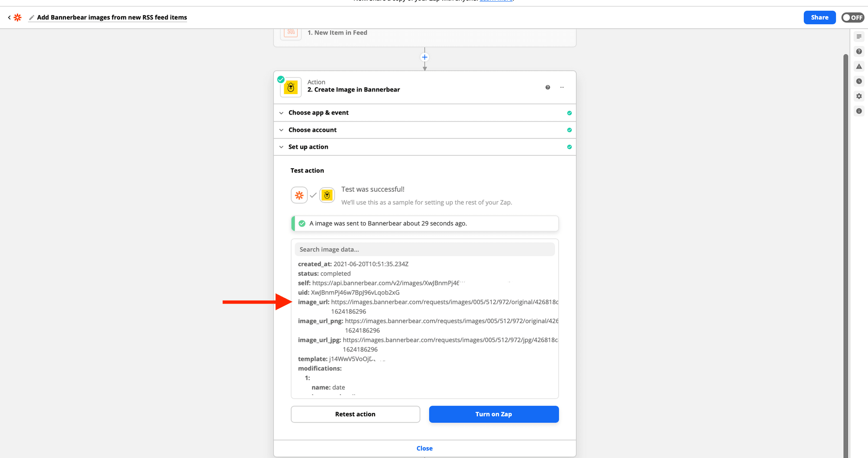The width and height of the screenshot is (868, 458).
Task: Click the Bannerbear app icon in action step
Action: point(291,87)
